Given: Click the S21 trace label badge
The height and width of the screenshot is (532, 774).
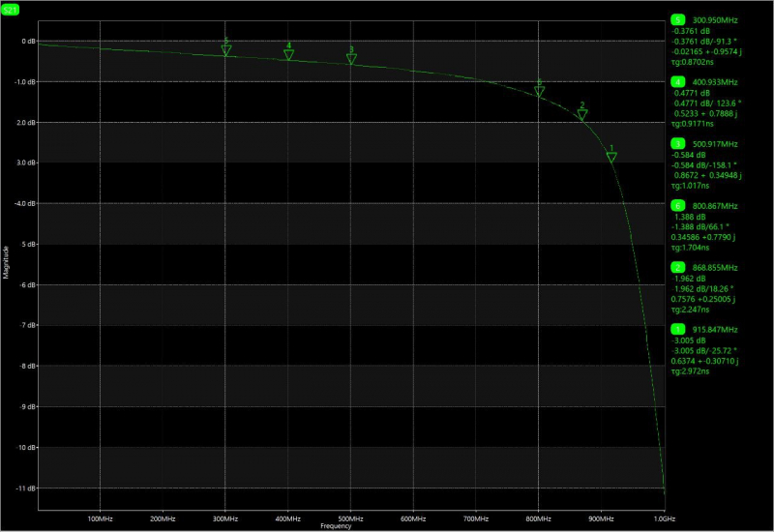Looking at the screenshot, I should pyautogui.click(x=11, y=10).
